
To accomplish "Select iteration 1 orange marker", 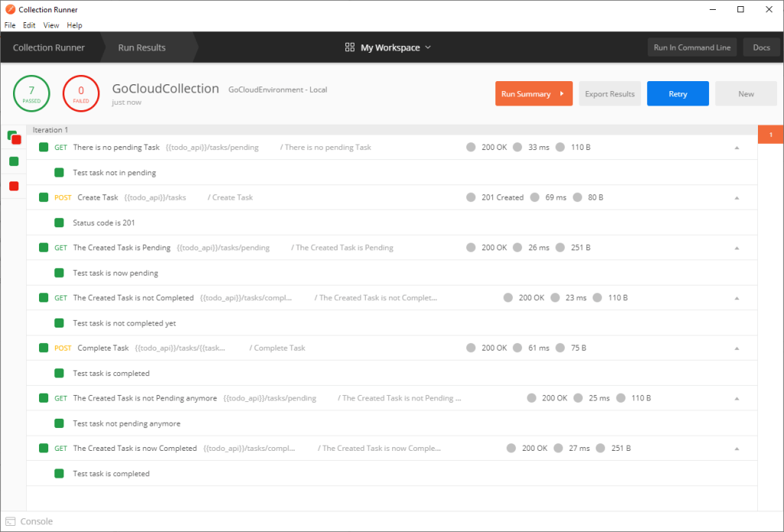I will coord(770,135).
